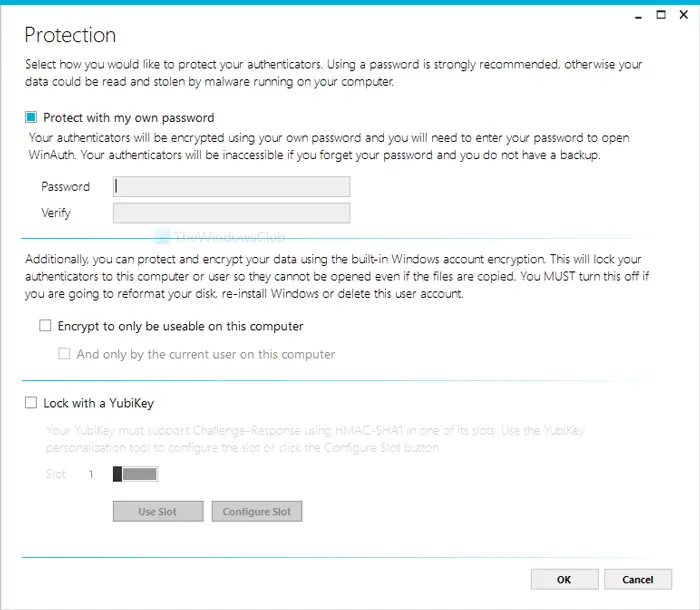
Task: Cancel the Protection dialog
Action: click(x=638, y=580)
